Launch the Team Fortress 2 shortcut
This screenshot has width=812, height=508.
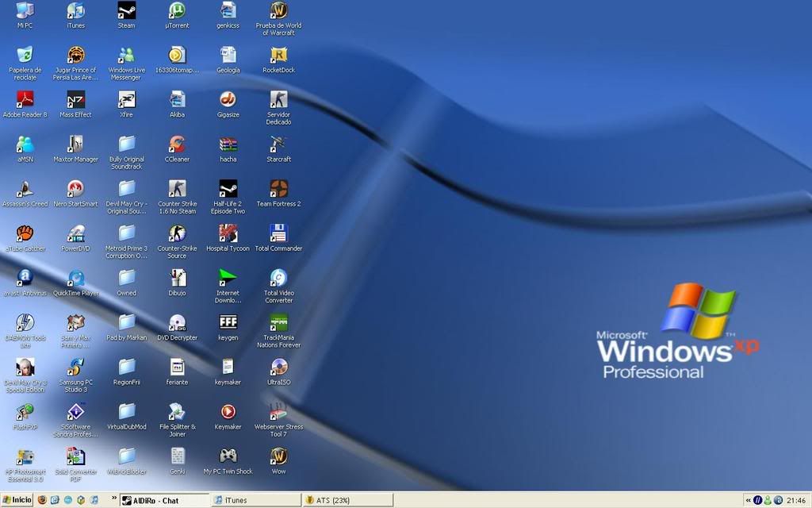click(278, 194)
